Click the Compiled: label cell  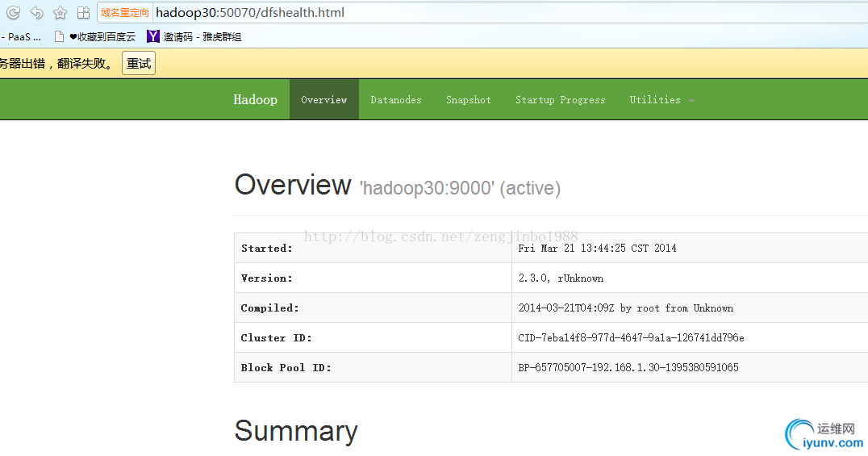[373, 307]
